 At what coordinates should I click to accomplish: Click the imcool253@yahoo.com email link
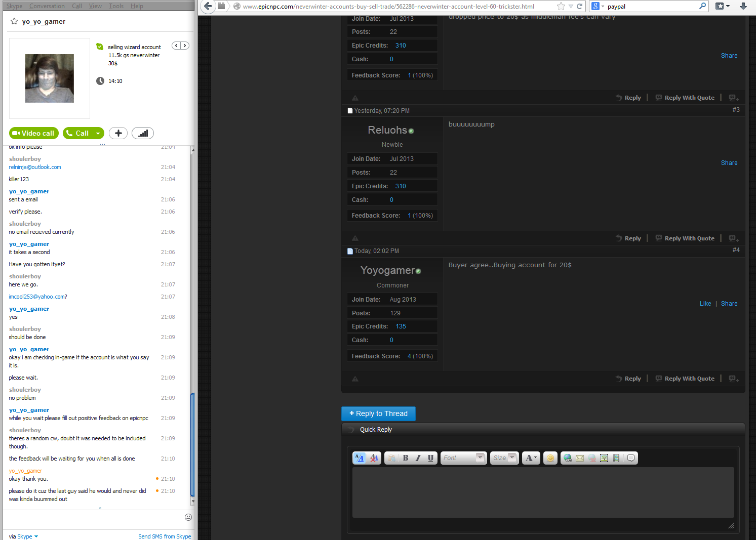pyautogui.click(x=37, y=297)
